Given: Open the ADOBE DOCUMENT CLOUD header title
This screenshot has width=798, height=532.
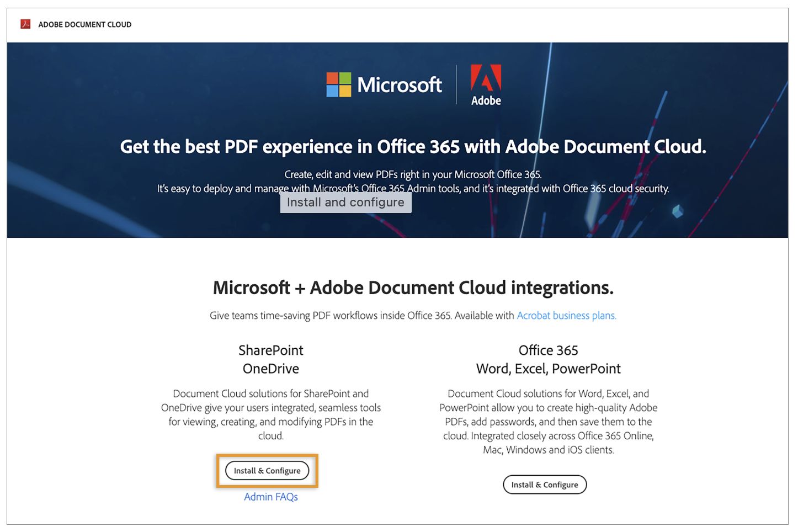Looking at the screenshot, I should (85, 24).
